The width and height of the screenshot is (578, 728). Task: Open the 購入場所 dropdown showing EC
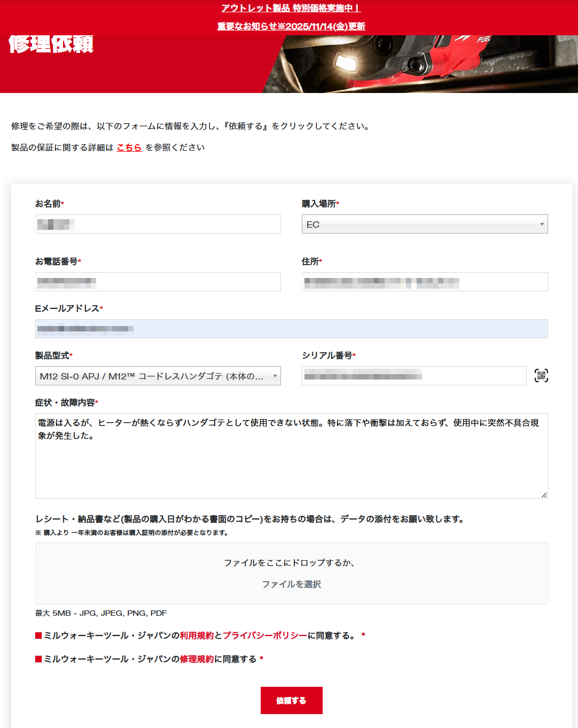point(424,224)
